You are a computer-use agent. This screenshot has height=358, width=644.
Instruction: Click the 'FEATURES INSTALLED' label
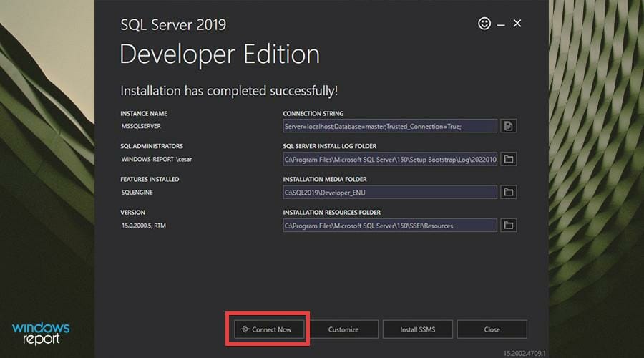[x=150, y=179]
